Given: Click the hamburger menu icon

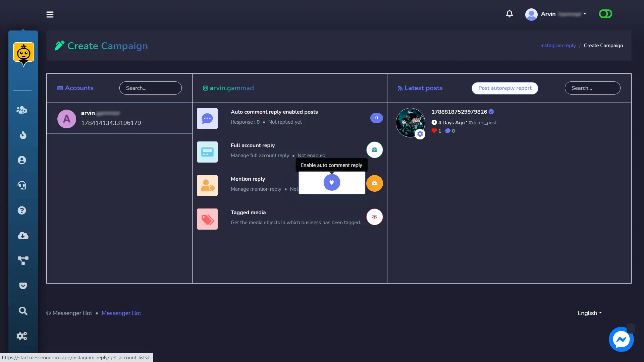Looking at the screenshot, I should click(x=50, y=14).
